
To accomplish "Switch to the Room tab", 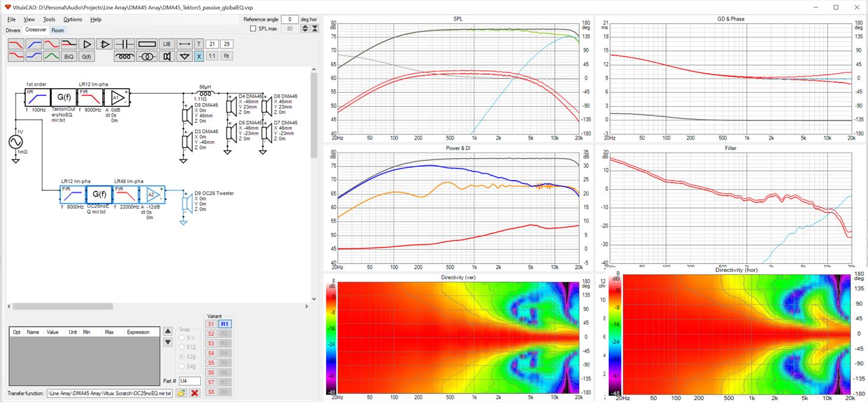I will tap(57, 30).
